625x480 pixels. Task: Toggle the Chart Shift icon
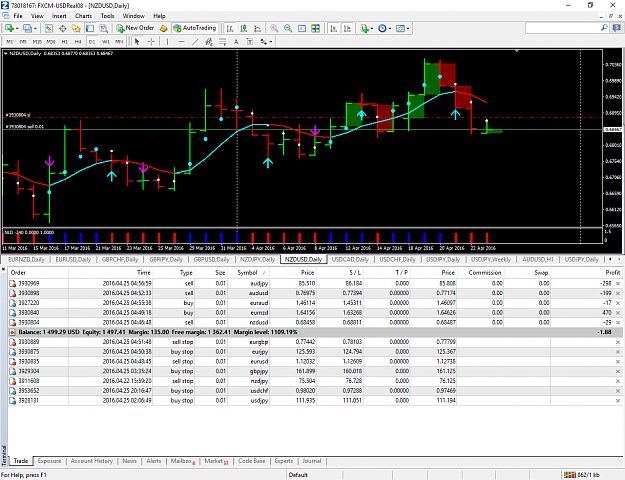(348, 28)
